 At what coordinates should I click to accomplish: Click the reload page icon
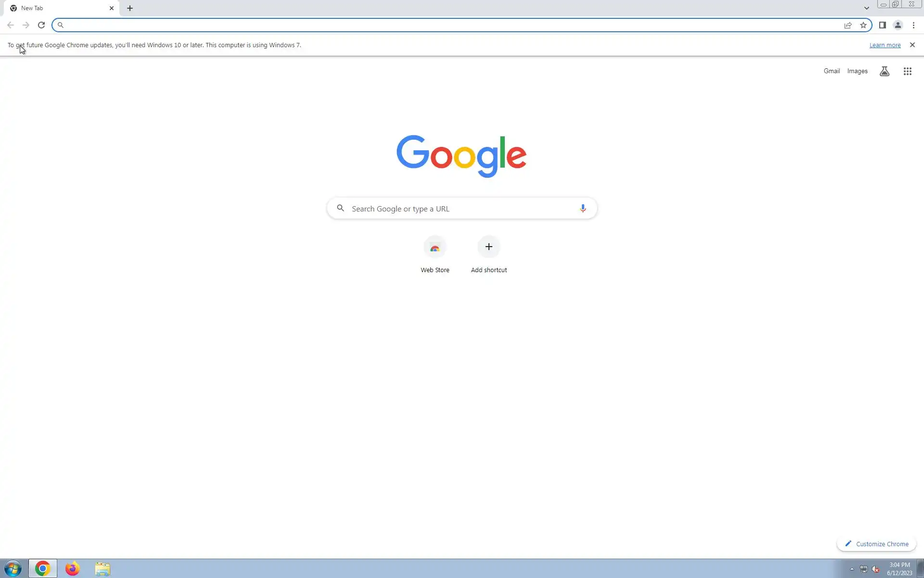pyautogui.click(x=41, y=25)
